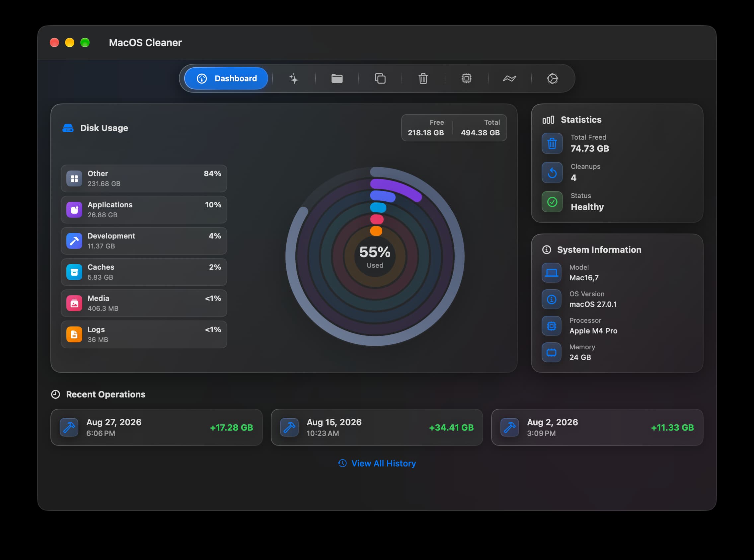Click the Apple M4 Pro processor text
Image resolution: width=754 pixels, height=560 pixels.
(x=593, y=331)
